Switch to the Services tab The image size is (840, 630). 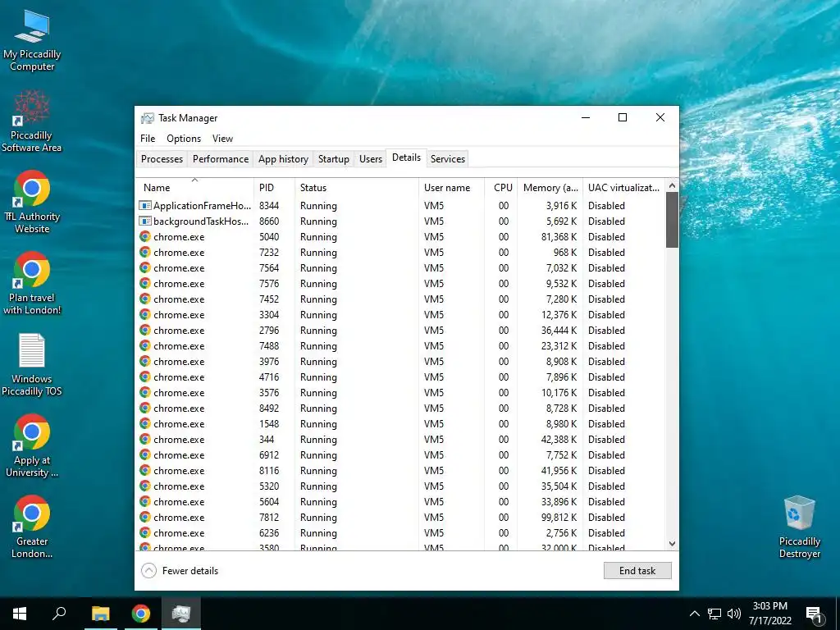coord(448,159)
